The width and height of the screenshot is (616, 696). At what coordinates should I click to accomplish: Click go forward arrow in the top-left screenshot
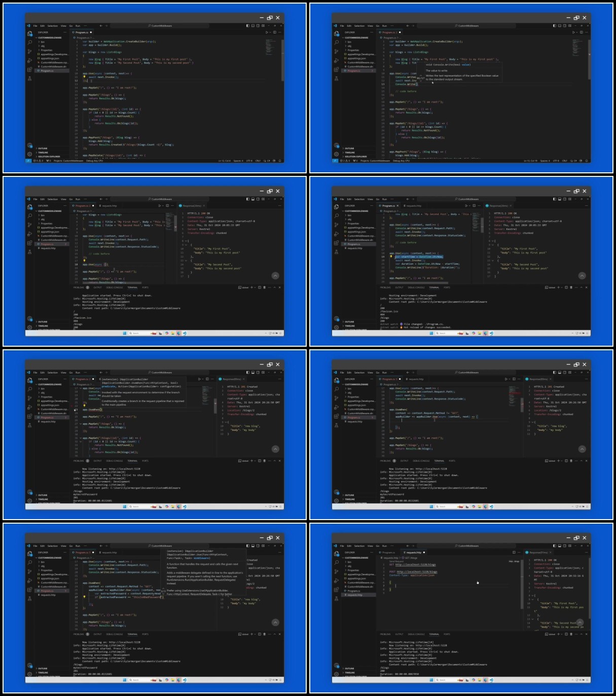(106, 26)
